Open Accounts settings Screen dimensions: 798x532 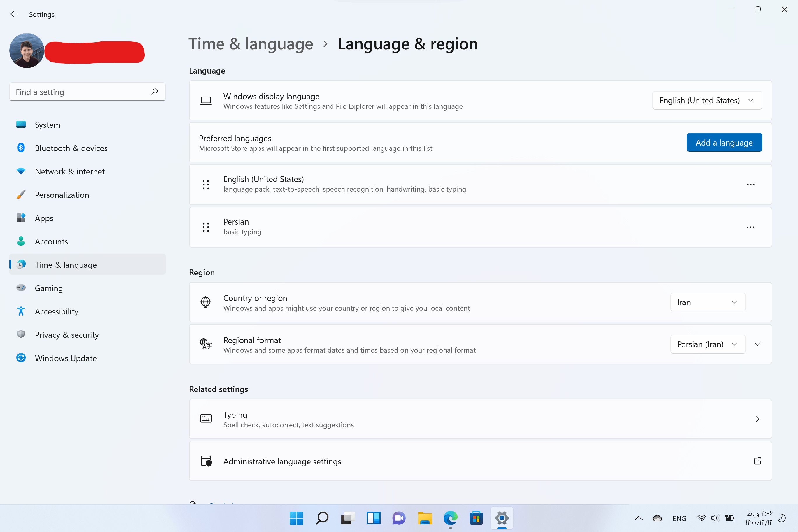click(x=87, y=241)
